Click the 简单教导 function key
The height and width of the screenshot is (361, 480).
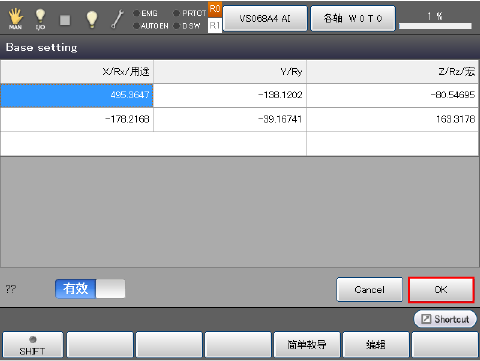(307, 345)
